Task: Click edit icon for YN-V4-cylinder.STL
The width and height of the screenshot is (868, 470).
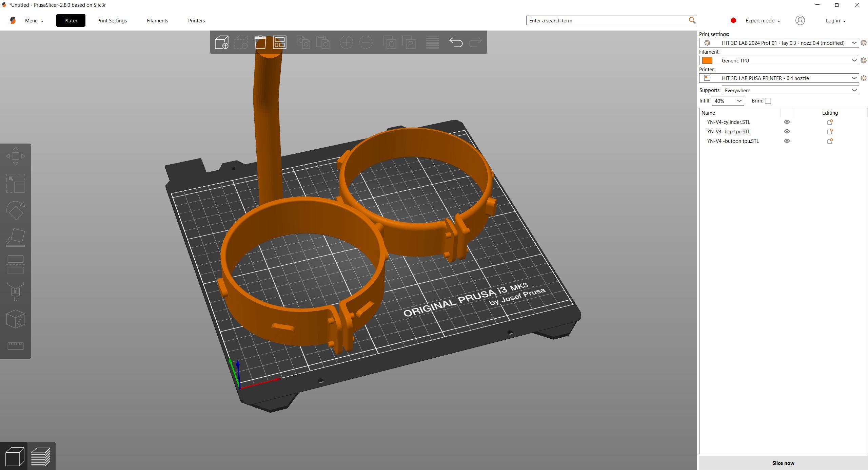Action: (x=830, y=122)
